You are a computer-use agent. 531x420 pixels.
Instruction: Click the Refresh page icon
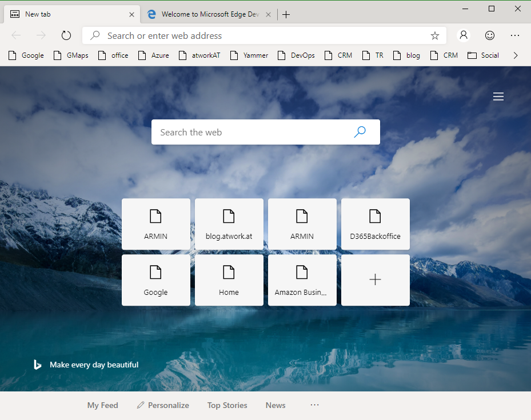click(x=66, y=35)
